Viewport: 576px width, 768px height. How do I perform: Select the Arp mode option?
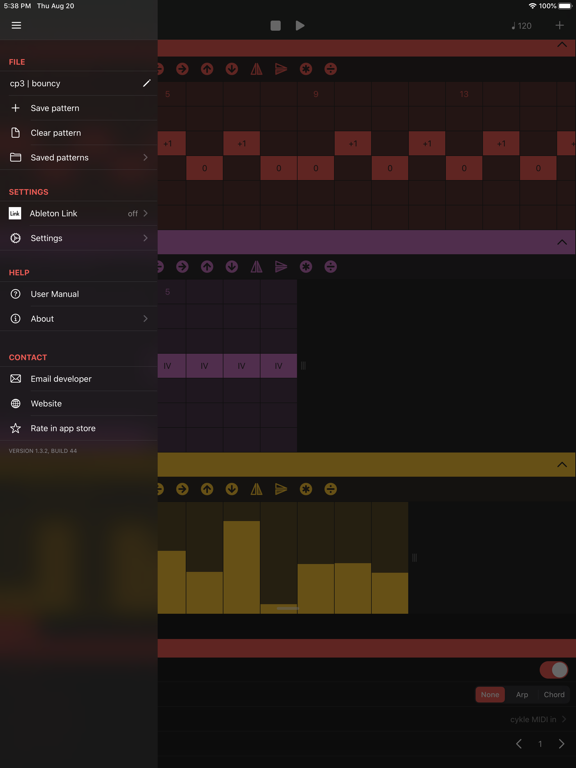pyautogui.click(x=522, y=695)
